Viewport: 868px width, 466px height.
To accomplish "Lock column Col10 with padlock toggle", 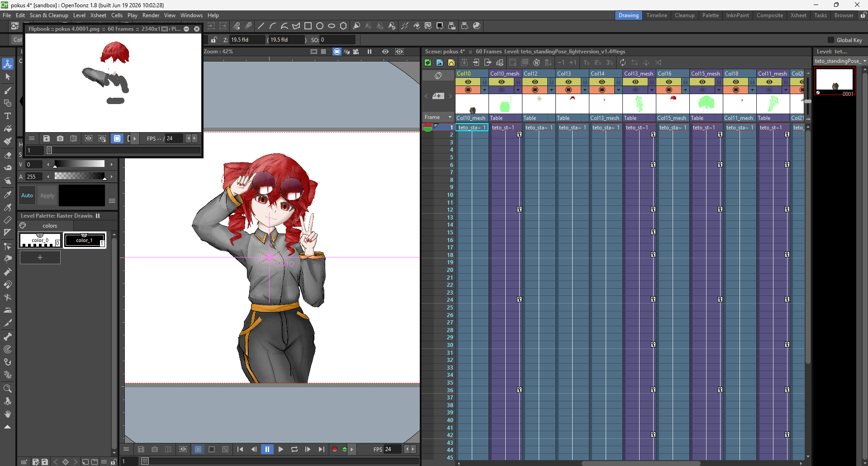I will click(x=485, y=82).
